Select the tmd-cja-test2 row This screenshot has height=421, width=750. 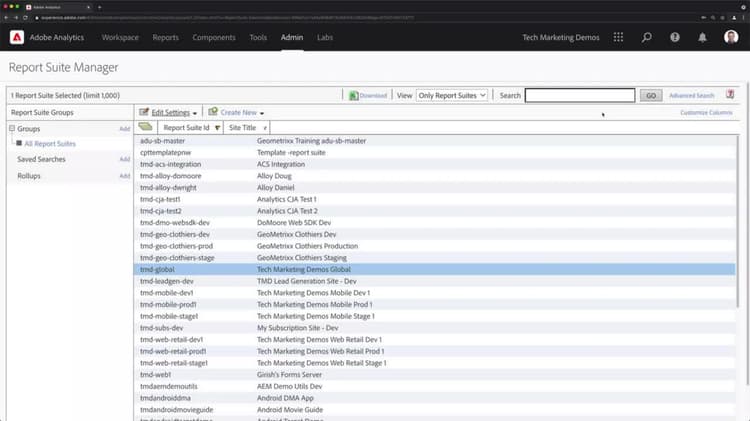pyautogui.click(x=434, y=210)
